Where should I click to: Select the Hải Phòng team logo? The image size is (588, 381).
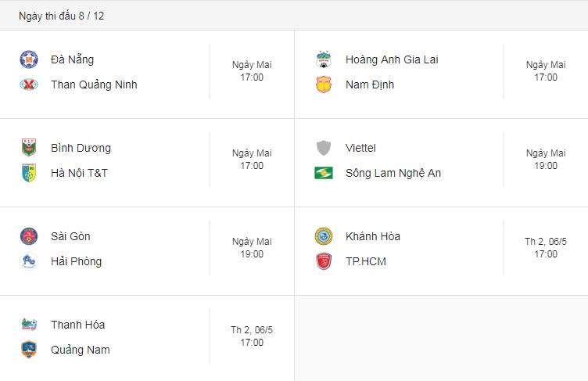coord(29,261)
